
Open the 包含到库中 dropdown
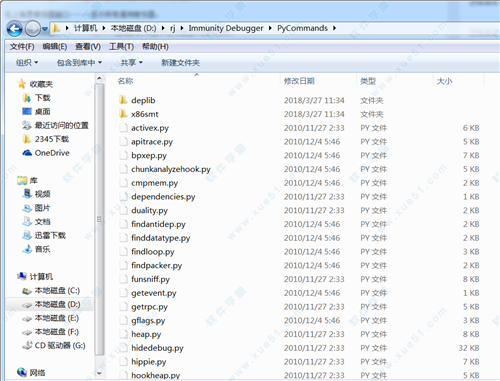click(79, 63)
